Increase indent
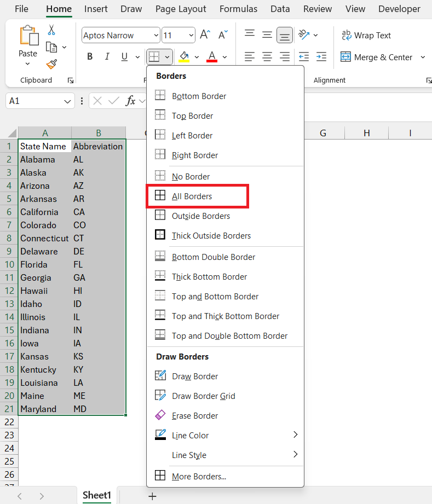The height and width of the screenshot is (504, 432). click(321, 57)
